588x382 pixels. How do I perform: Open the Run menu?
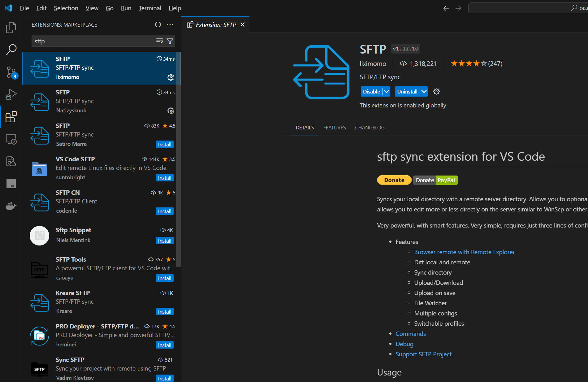tap(126, 8)
